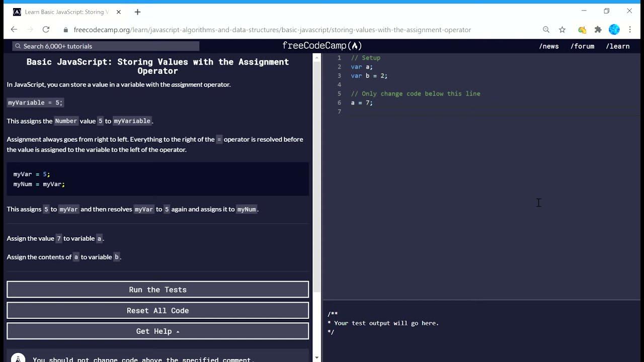Click the freeCodeCamp logo in the header
Viewport: 644px width, 362px height.
(x=322, y=46)
